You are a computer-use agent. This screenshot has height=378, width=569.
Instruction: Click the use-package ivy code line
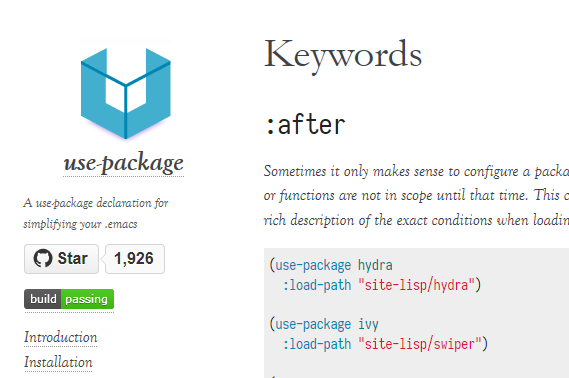click(324, 324)
